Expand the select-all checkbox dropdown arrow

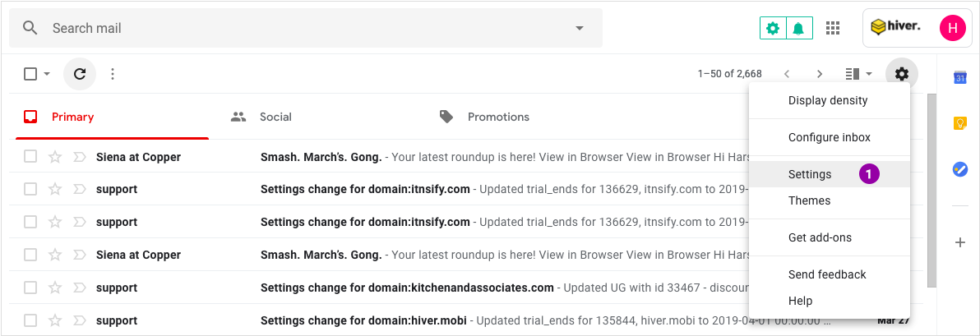point(47,74)
